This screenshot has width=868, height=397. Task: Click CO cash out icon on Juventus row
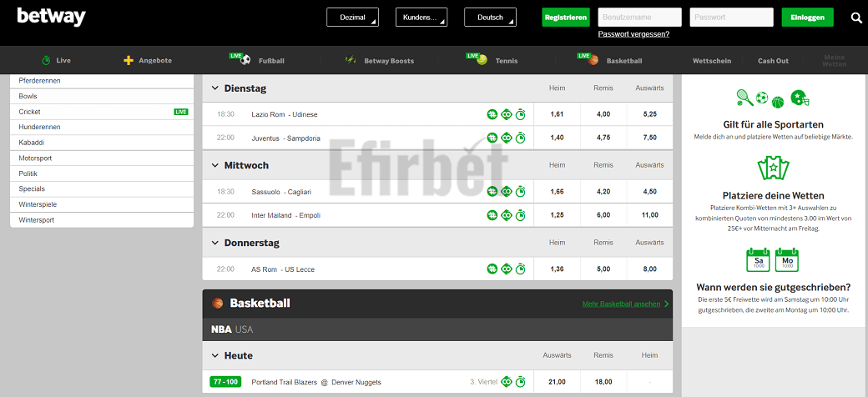(507, 138)
